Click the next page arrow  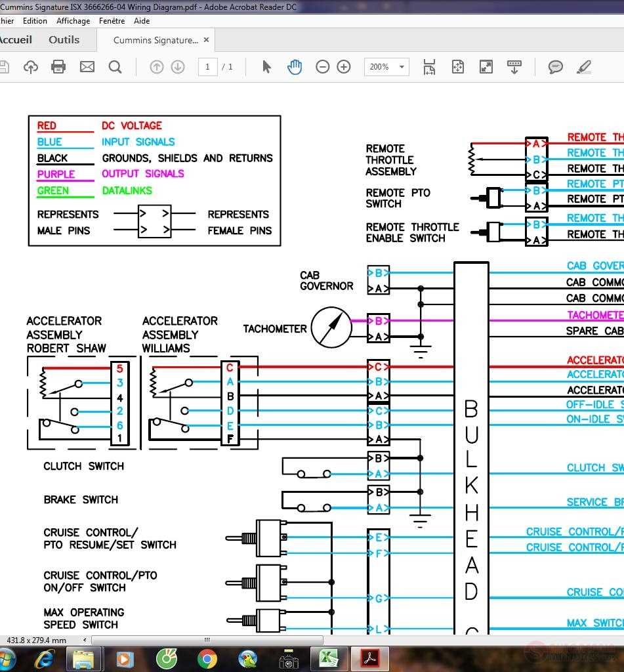(177, 66)
